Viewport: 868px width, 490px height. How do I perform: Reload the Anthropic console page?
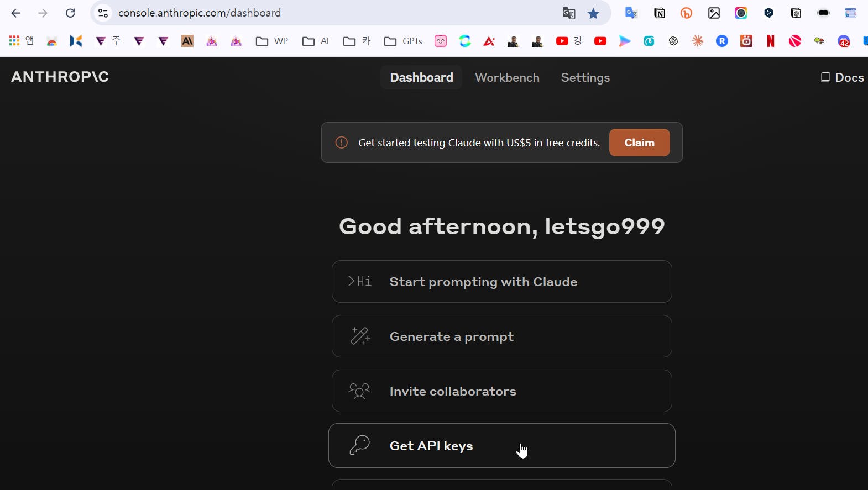point(70,13)
